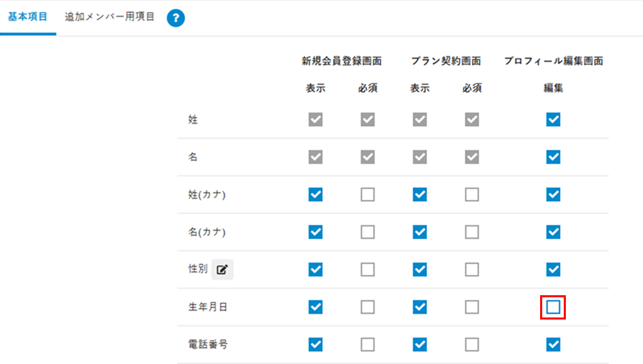Mark 名(カナ) required on プラン契約画面
Image resolution: width=643 pixels, height=364 pixels.
click(472, 232)
